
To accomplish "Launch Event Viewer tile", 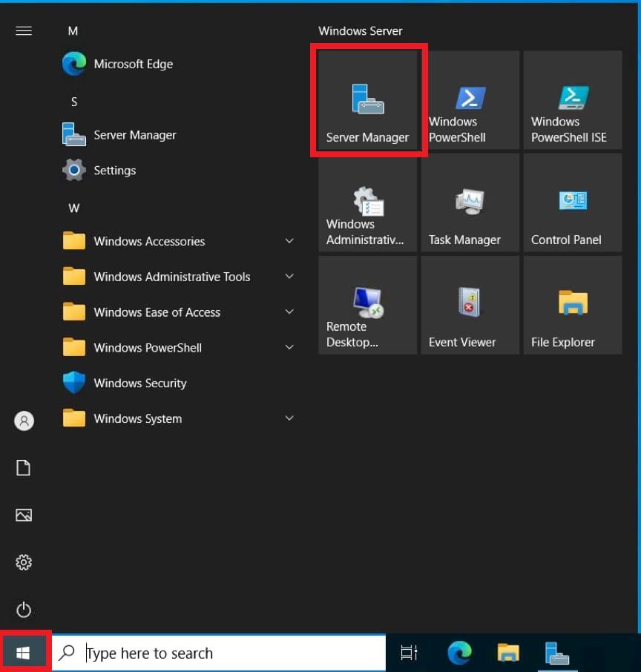I will point(470,307).
